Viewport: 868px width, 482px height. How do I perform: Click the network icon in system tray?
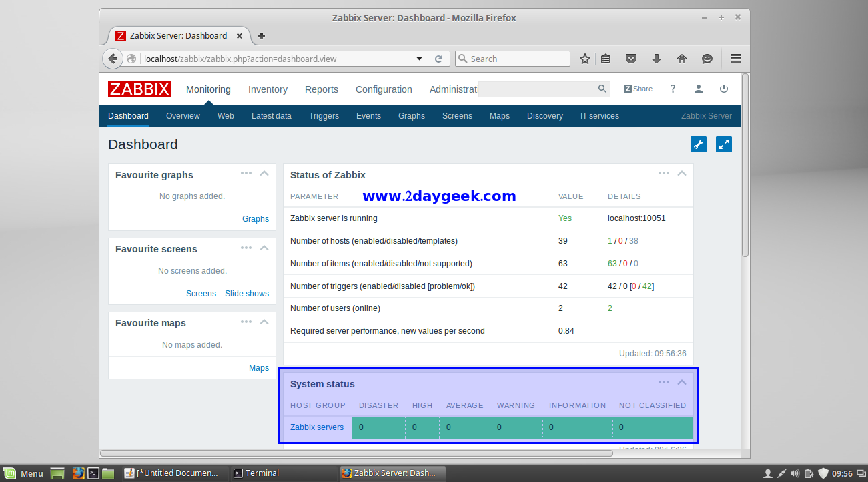(x=782, y=473)
